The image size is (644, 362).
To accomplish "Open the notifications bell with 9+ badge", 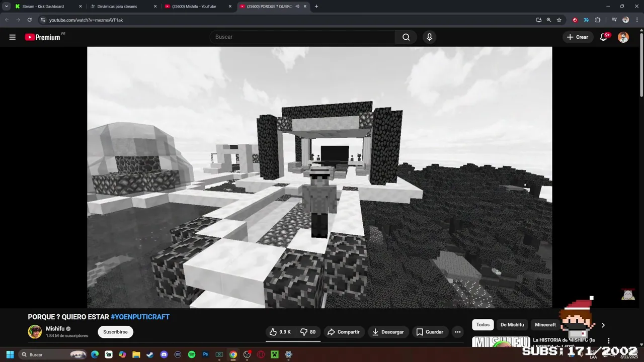I will 604,37.
